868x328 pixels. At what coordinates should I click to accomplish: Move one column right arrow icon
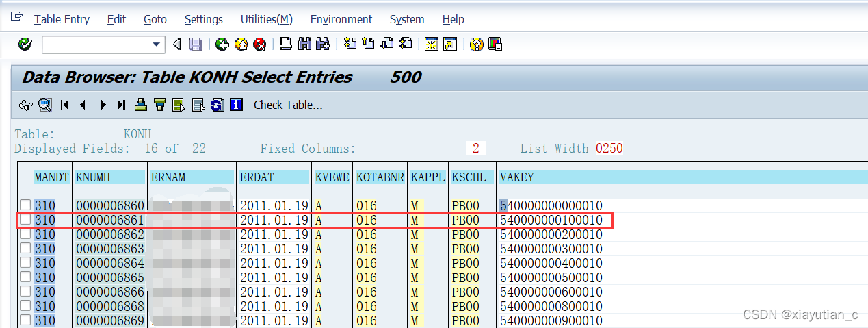tap(103, 105)
